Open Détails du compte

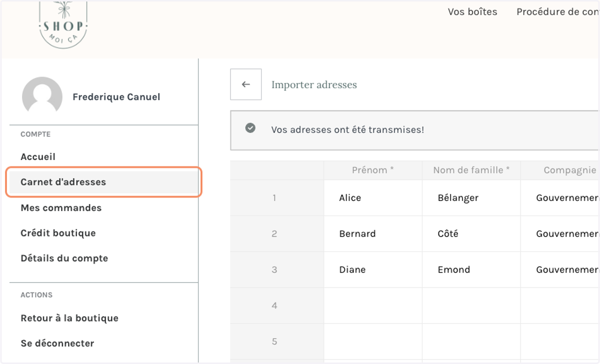(x=64, y=258)
